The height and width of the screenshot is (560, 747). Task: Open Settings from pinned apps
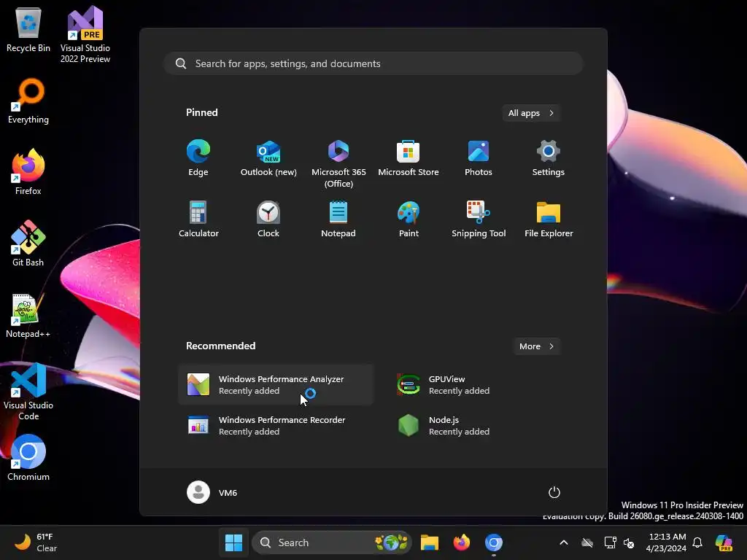click(x=549, y=158)
